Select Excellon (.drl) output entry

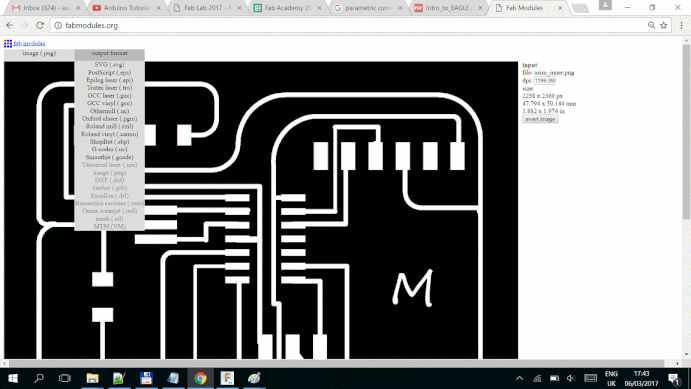tap(109, 196)
